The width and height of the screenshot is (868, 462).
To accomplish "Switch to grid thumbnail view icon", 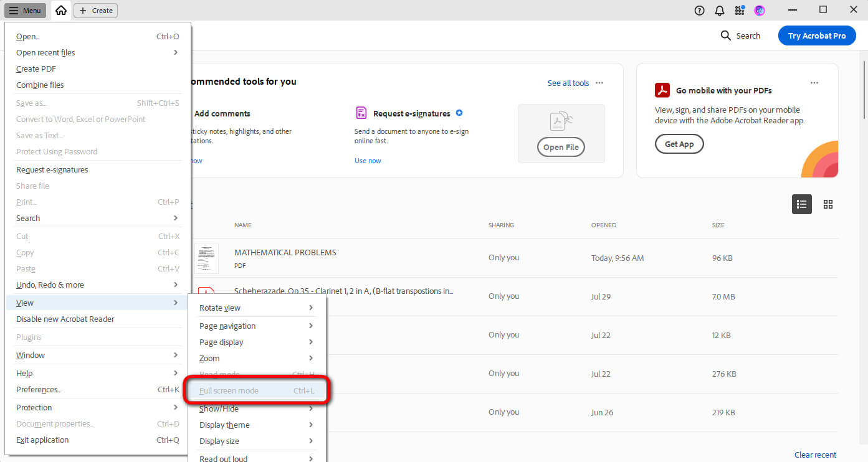I will coord(828,204).
